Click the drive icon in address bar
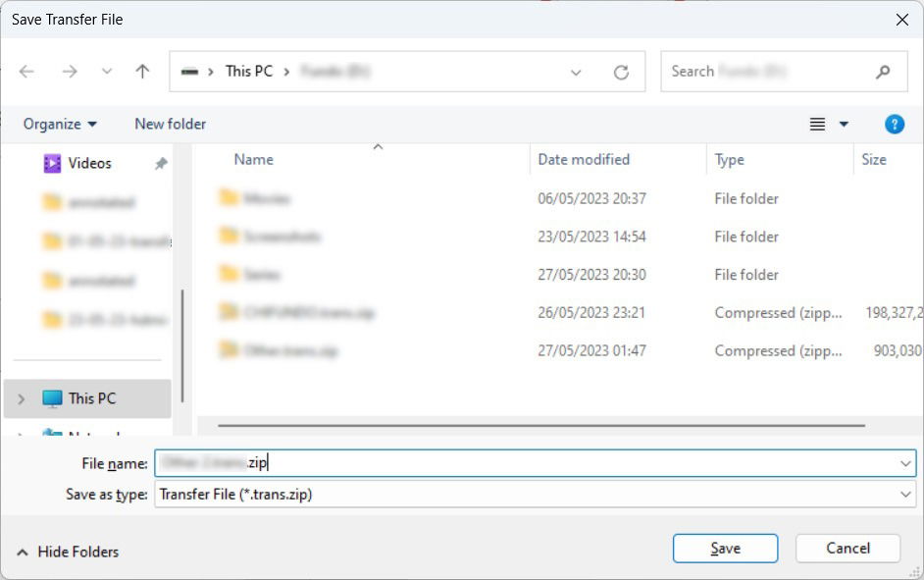 189,72
